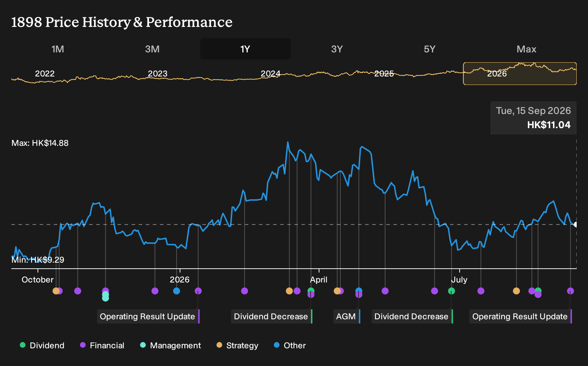Screen dimensions: 588x366
Task: Open the Dividend Decrease label right of AGM
Action: tap(412, 316)
